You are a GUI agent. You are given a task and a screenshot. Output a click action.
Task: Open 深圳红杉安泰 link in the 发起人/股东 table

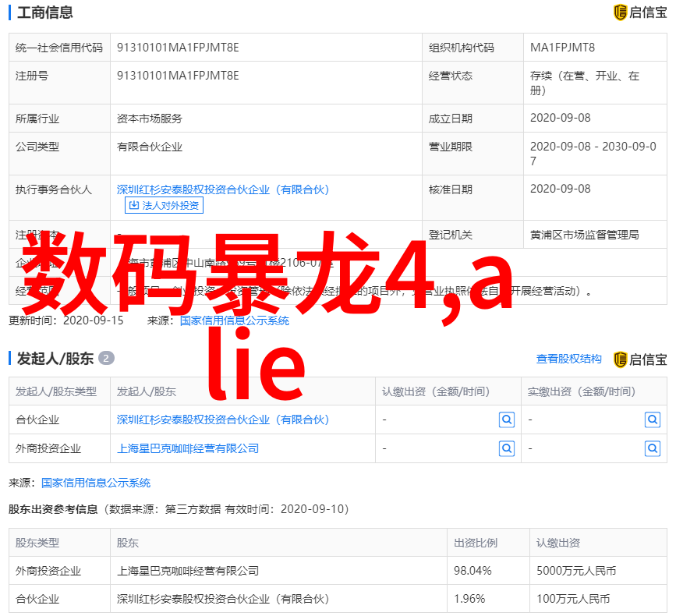click(223, 420)
